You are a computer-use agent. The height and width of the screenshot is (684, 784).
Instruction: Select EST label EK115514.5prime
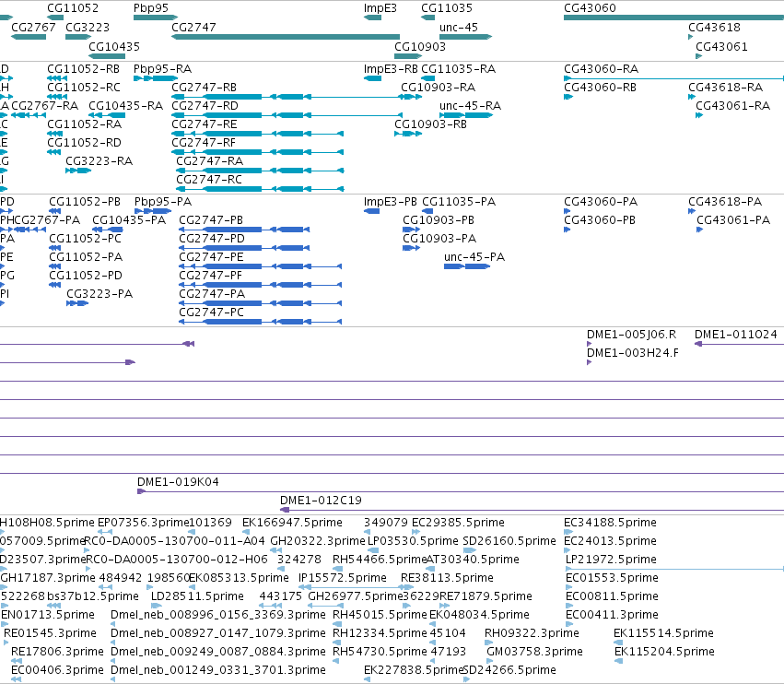[x=663, y=633]
